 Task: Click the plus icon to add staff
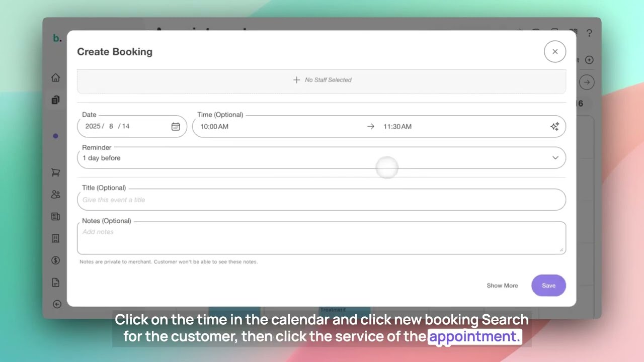pyautogui.click(x=296, y=80)
